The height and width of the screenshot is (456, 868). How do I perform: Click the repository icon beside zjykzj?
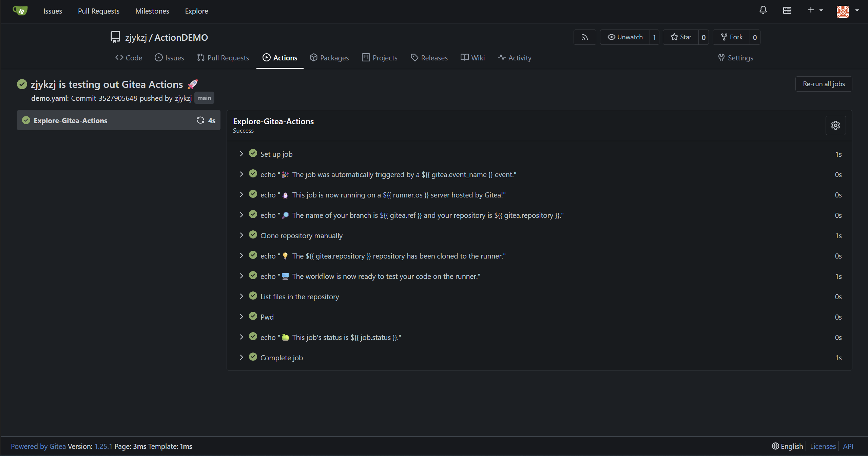tap(115, 37)
